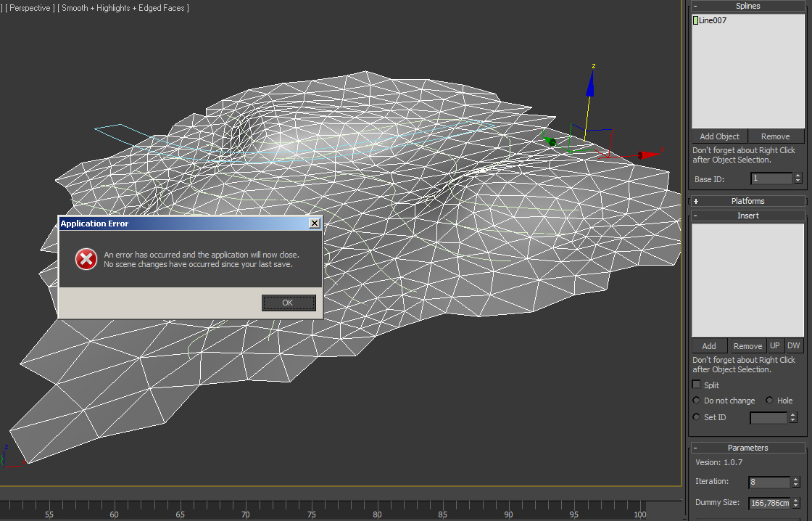Click the UP button in Insert
Image resolution: width=812 pixels, height=521 pixels.
pos(775,346)
